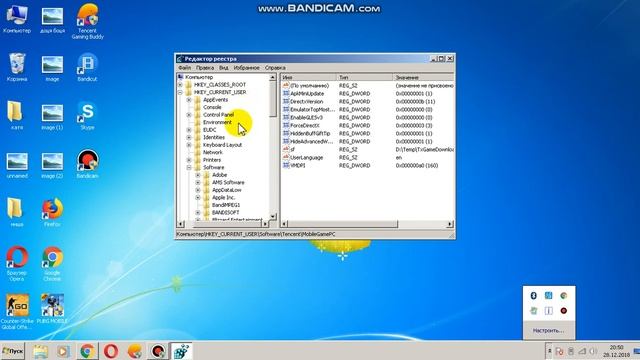Select the unnamed picture file on the desktop
The image size is (640, 360).
17,164
